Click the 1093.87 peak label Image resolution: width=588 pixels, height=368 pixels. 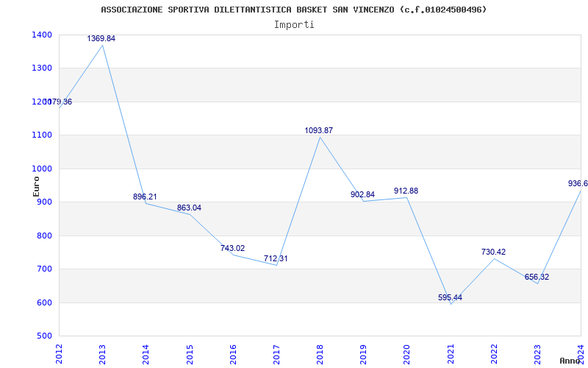(319, 131)
